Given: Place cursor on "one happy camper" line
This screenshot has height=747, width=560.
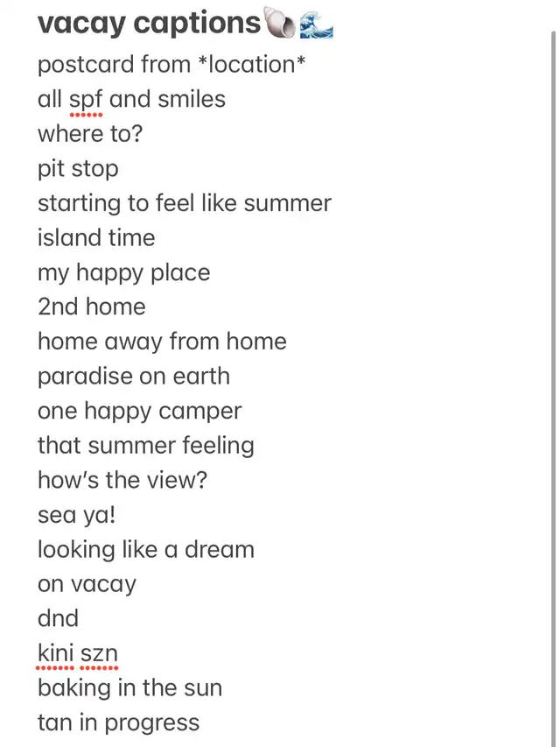Looking at the screenshot, I should pos(139,412).
